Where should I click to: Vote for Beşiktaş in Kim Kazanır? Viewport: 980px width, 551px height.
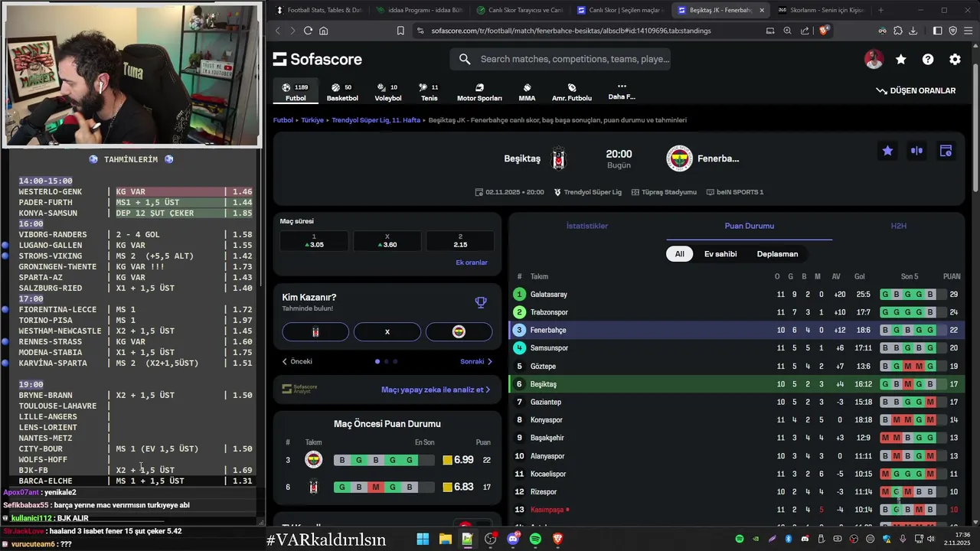pos(315,331)
